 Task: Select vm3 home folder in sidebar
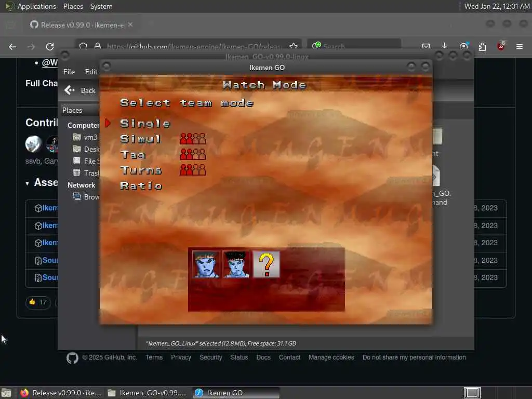click(86, 137)
